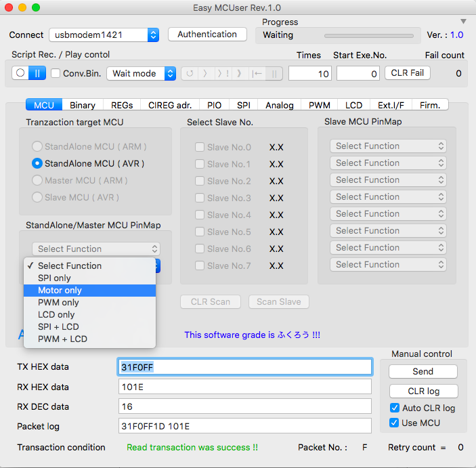
Task: Click the Authentication button
Action: point(207,35)
